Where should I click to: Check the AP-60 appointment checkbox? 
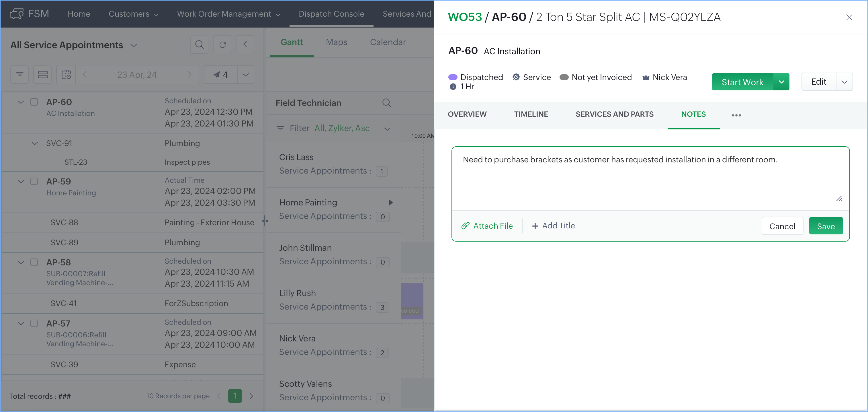[x=34, y=102]
